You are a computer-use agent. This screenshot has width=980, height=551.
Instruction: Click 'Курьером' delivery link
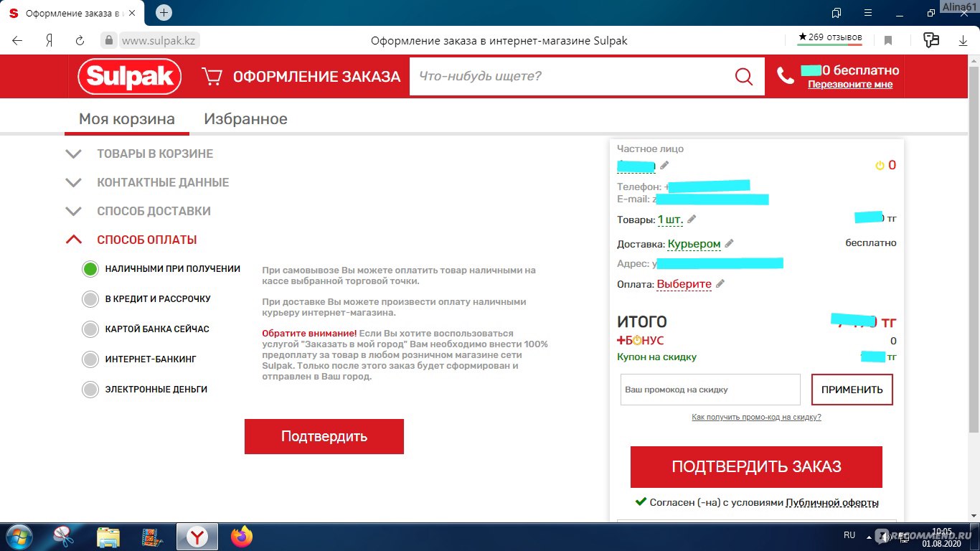(694, 244)
